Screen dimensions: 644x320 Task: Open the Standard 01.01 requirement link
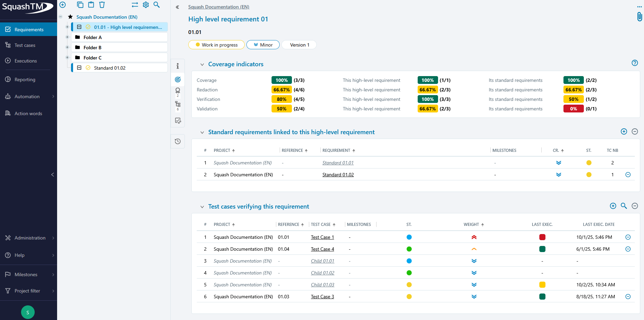click(338, 163)
